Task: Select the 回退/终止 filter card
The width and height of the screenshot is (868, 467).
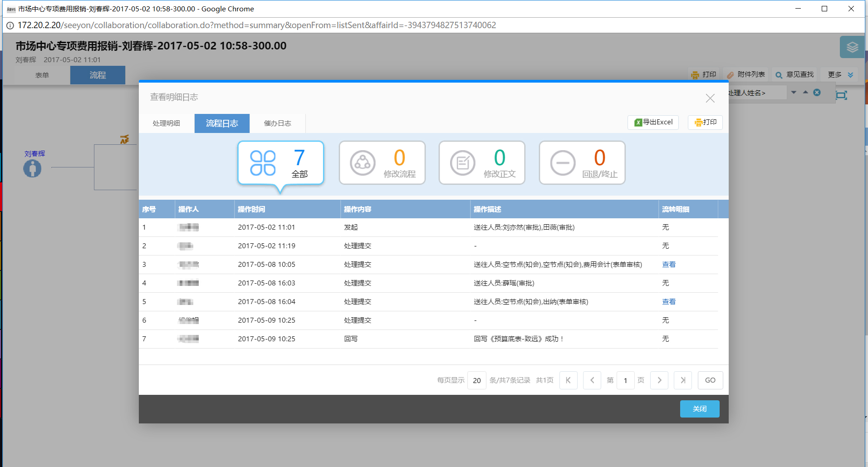Action: [x=582, y=162]
